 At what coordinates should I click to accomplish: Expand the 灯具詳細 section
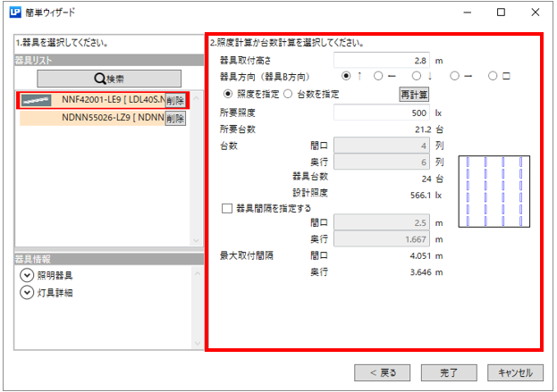pyautogui.click(x=25, y=293)
